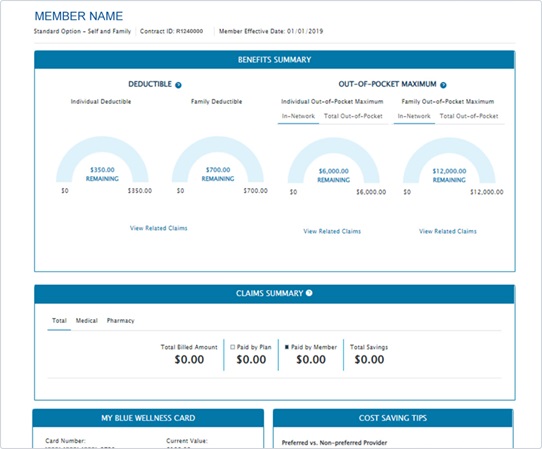Select Family In-Network tab
Screen dimensions: 542x449
[x=414, y=116]
